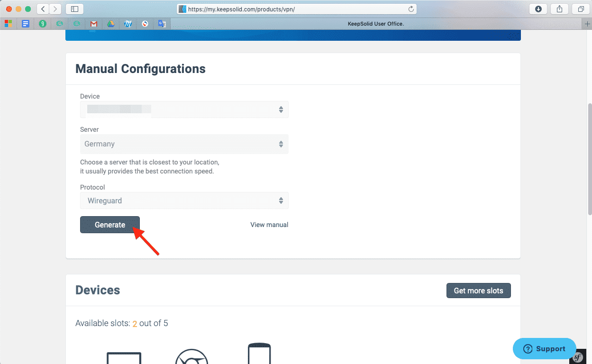The width and height of the screenshot is (592, 364).
Task: Click the Safari Share icon
Action: point(560,9)
